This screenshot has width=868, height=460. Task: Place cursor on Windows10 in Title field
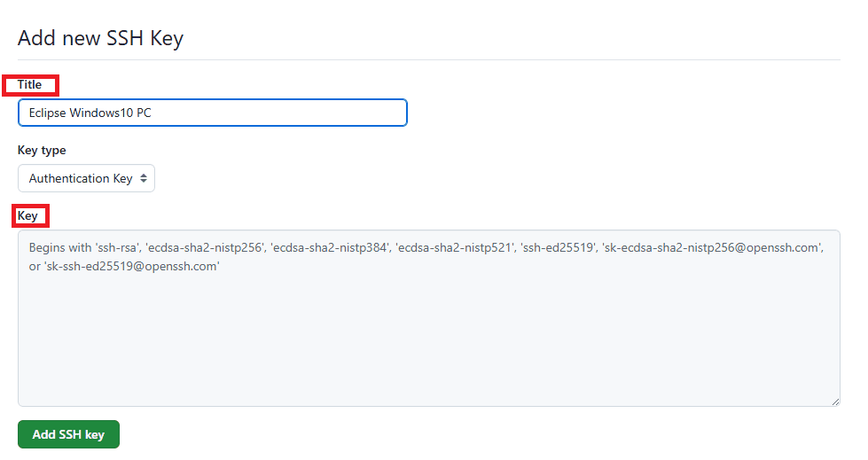coord(101,113)
